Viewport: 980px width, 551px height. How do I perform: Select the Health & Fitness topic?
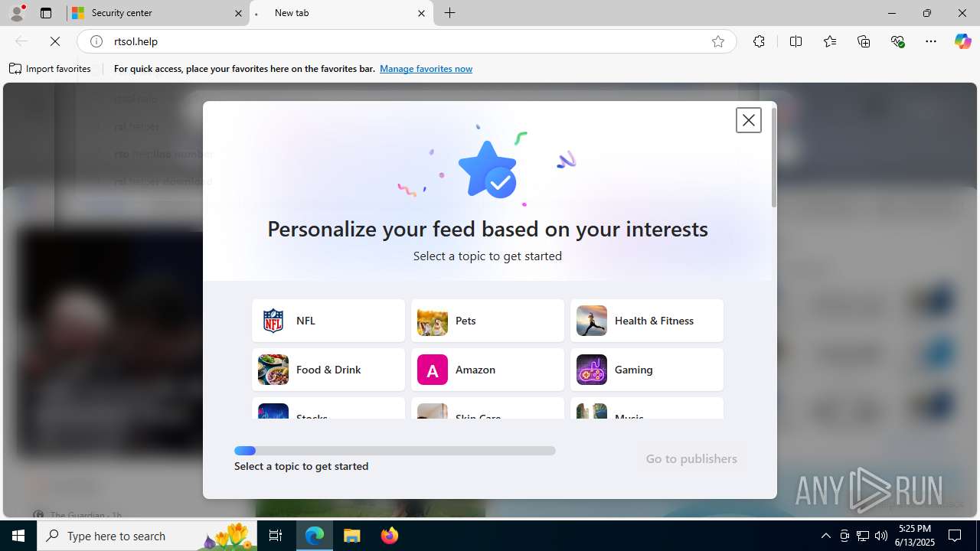pyautogui.click(x=647, y=321)
